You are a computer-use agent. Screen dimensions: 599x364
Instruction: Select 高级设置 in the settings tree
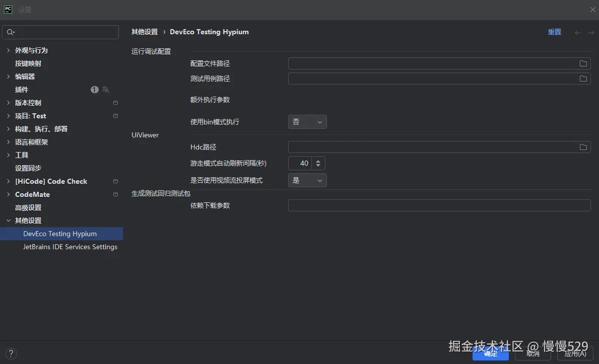[x=28, y=207]
